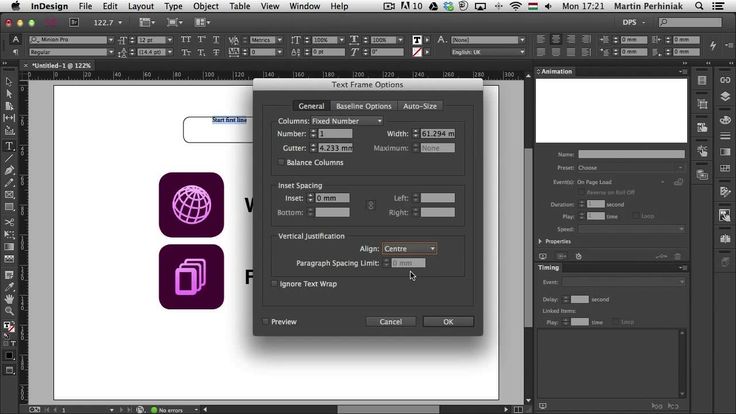
Task: Toggle the Preview checkbox
Action: pos(266,322)
